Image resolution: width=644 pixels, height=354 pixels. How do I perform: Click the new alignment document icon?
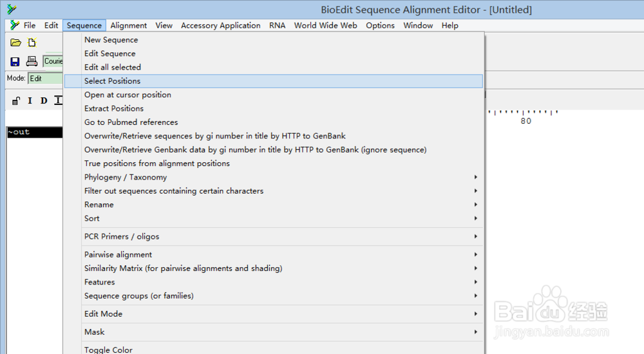pos(32,42)
